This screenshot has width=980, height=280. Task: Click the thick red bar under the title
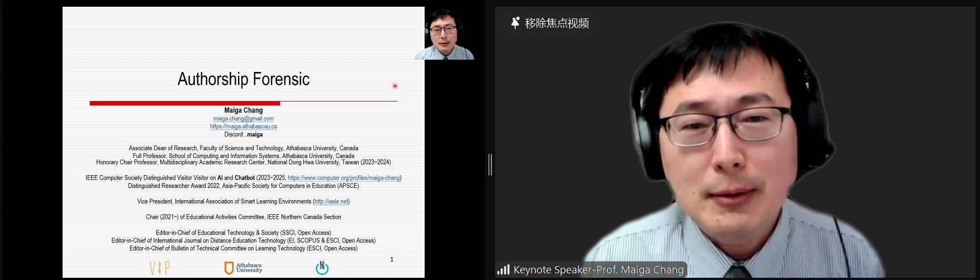184,103
